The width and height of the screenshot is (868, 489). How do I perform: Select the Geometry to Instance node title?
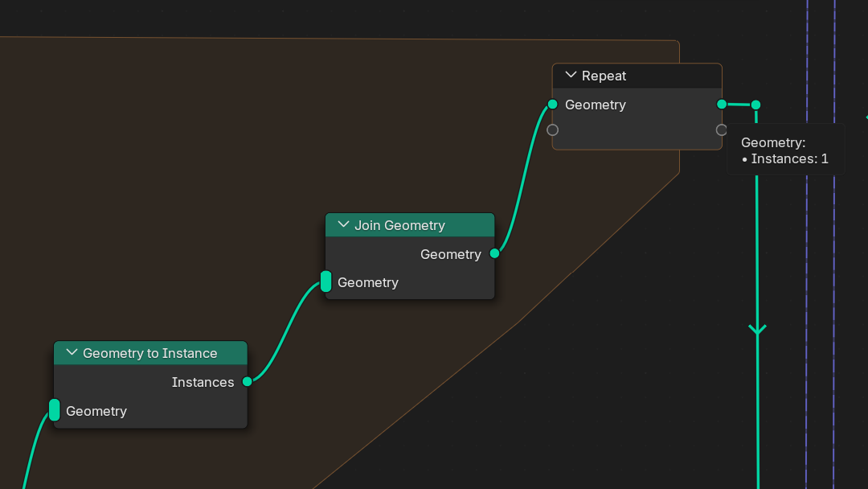(150, 353)
